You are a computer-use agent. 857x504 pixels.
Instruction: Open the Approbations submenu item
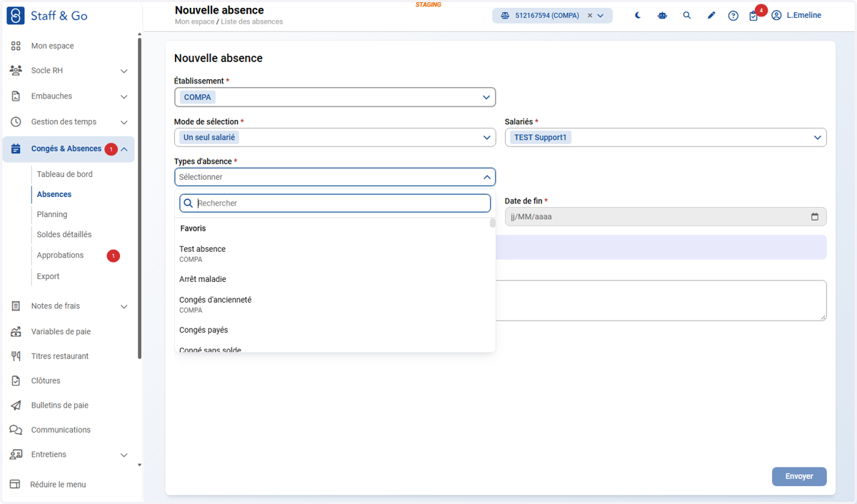(60, 255)
